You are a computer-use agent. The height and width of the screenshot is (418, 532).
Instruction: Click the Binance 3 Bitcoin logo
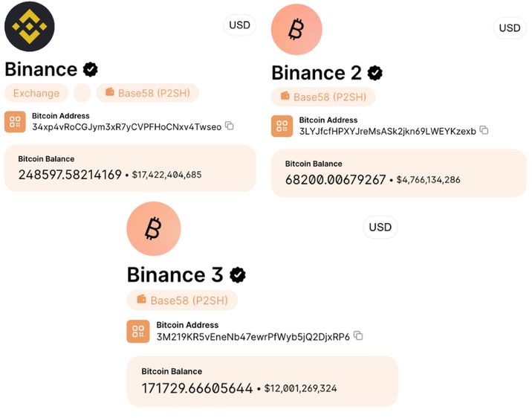(153, 229)
